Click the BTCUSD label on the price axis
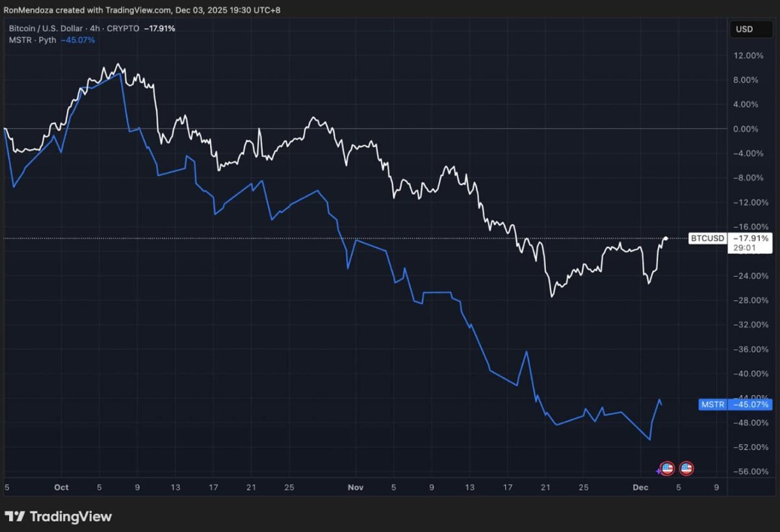 [x=707, y=238]
